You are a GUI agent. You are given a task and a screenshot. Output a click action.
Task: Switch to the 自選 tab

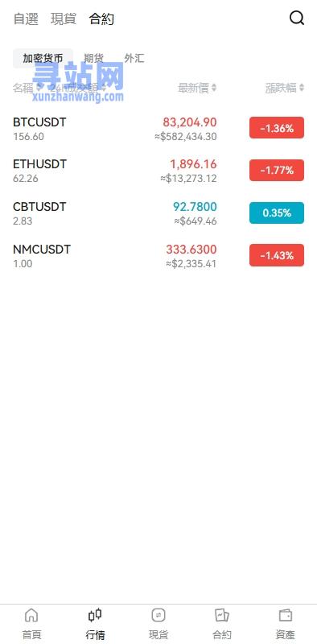pos(26,19)
